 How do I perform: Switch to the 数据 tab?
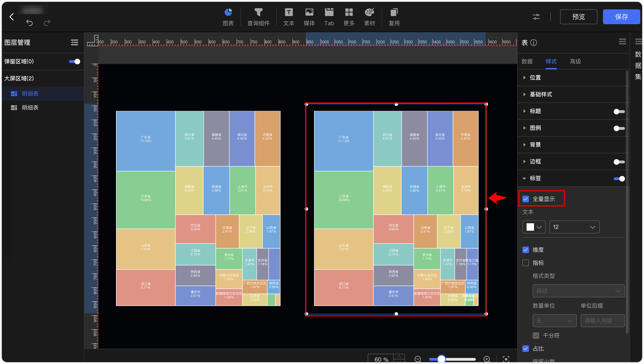(x=527, y=62)
